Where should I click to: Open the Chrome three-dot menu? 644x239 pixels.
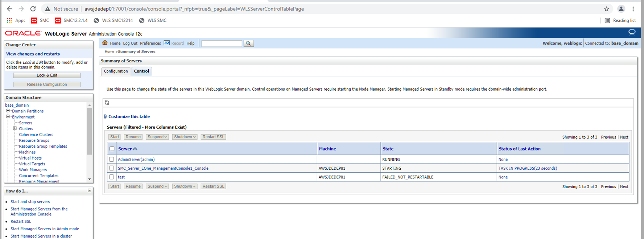(x=633, y=9)
